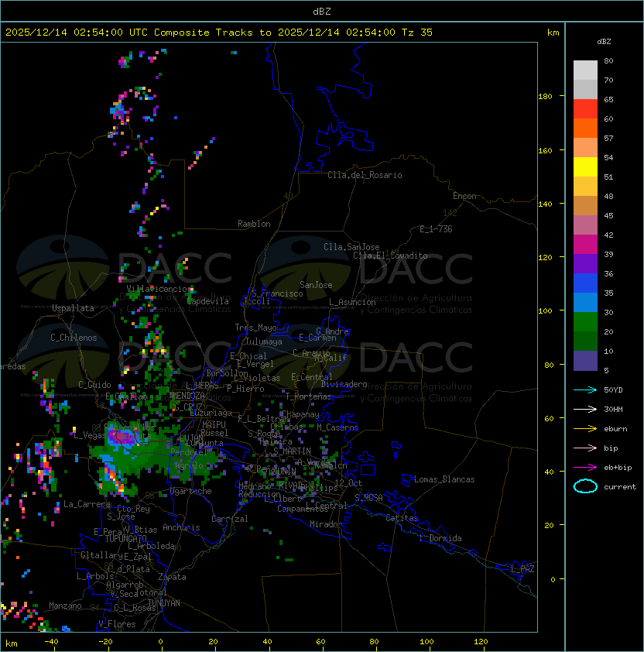Image resolution: width=644 pixels, height=652 pixels.
Task: Click the 'Capdevila' map label
Action: pos(208,301)
